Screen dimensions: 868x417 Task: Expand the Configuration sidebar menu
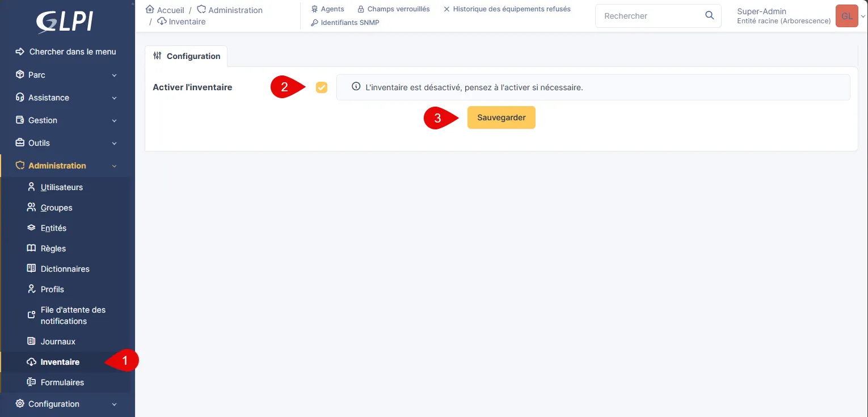click(x=66, y=404)
